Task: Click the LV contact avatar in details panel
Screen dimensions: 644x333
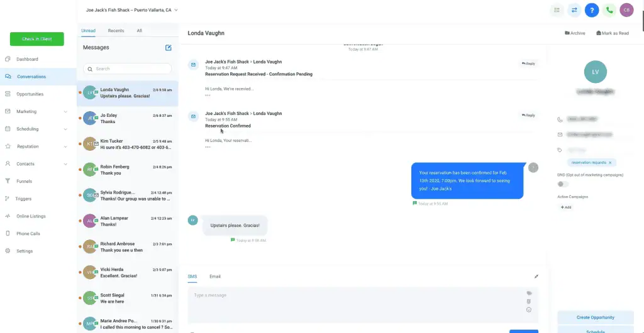Action: [595, 72]
